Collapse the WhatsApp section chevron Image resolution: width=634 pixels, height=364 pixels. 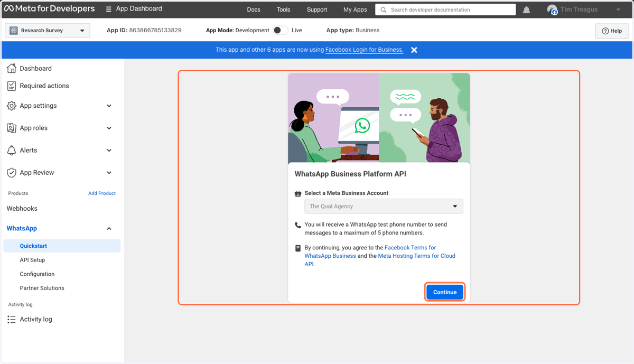[x=109, y=229]
